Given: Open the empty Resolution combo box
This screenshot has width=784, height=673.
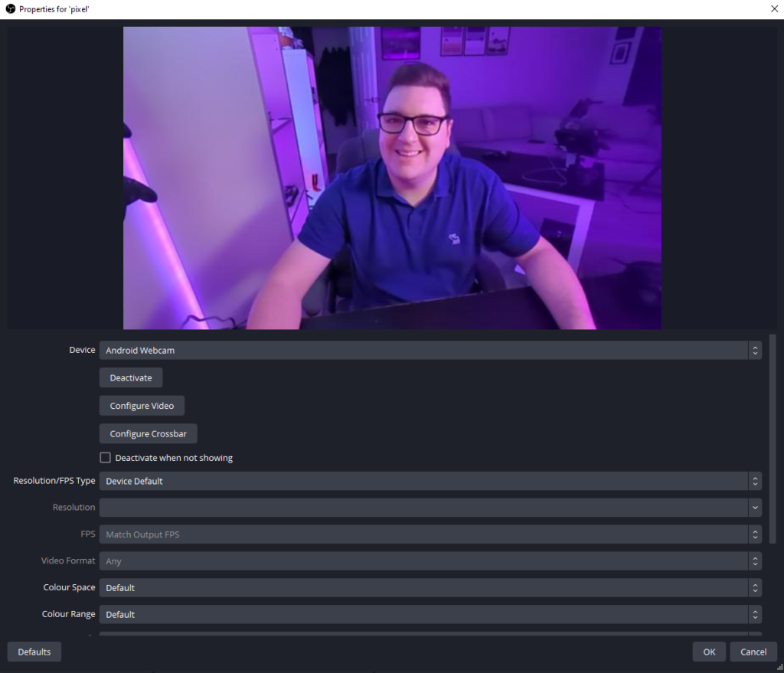Looking at the screenshot, I should (430, 508).
